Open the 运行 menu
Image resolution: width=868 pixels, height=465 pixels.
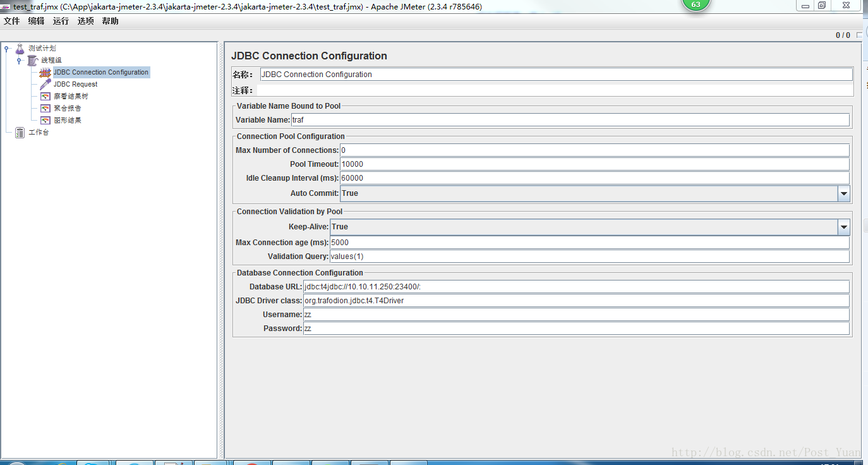click(61, 21)
